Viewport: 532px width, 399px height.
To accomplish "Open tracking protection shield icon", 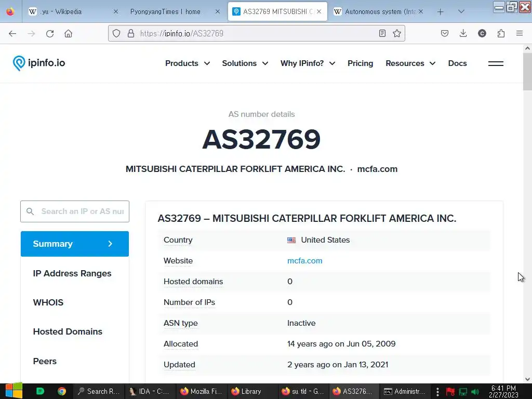I will click(x=116, y=33).
